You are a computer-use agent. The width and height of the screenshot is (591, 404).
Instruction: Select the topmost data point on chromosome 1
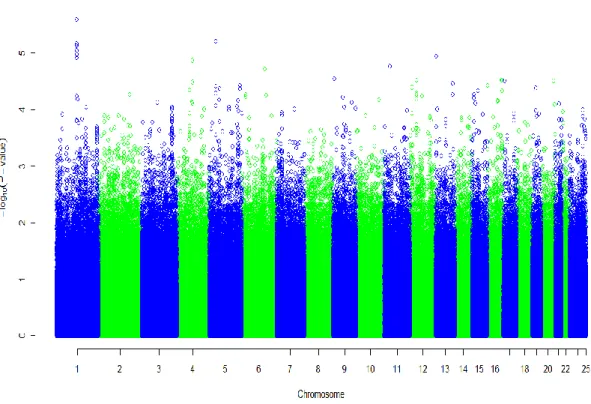click(x=77, y=20)
